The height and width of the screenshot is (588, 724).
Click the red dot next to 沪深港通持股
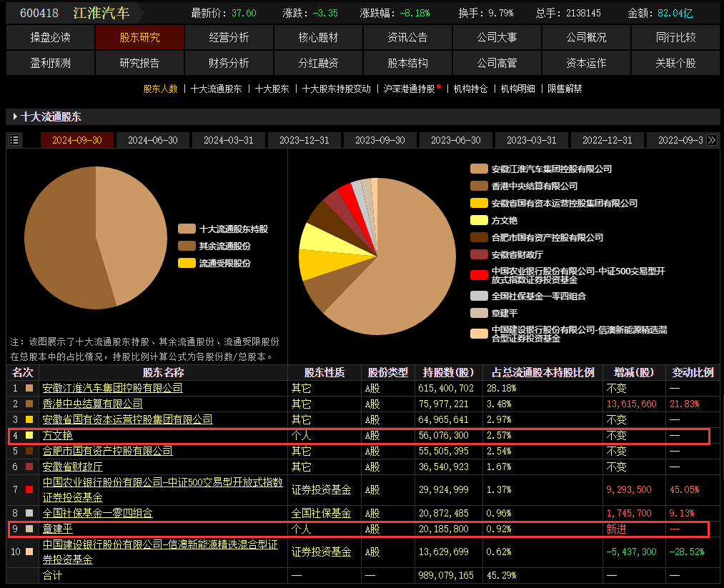pyautogui.click(x=439, y=86)
